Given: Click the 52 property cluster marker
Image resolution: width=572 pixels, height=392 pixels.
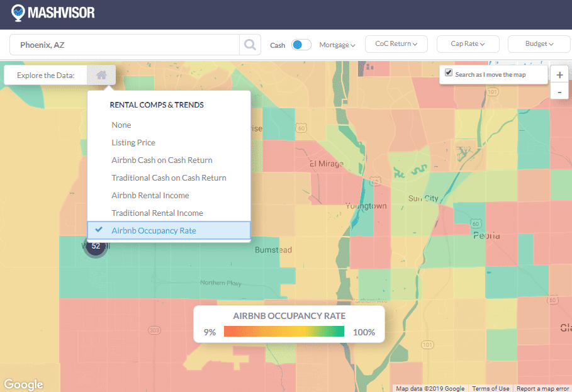Looking at the screenshot, I should 96,246.
